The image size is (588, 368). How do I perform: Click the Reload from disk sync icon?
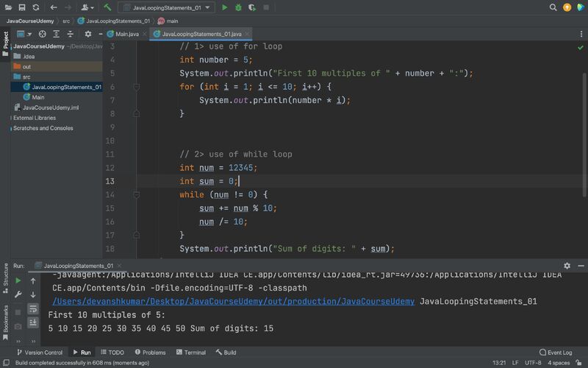36,7
